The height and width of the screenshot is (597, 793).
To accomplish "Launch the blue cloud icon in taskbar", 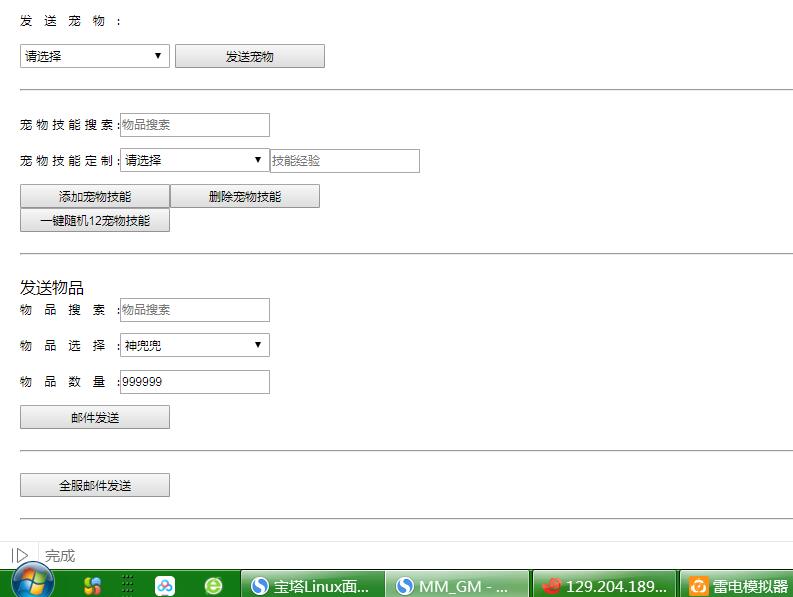I will pos(165,586).
